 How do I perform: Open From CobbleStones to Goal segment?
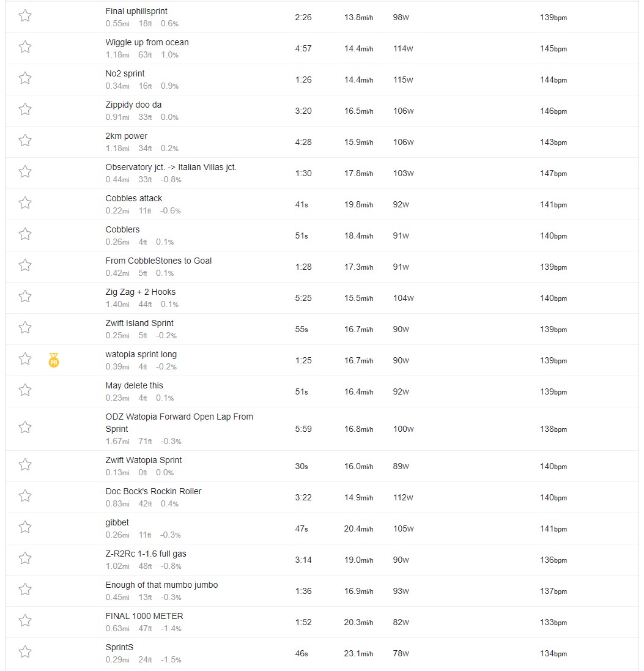pyautogui.click(x=158, y=261)
